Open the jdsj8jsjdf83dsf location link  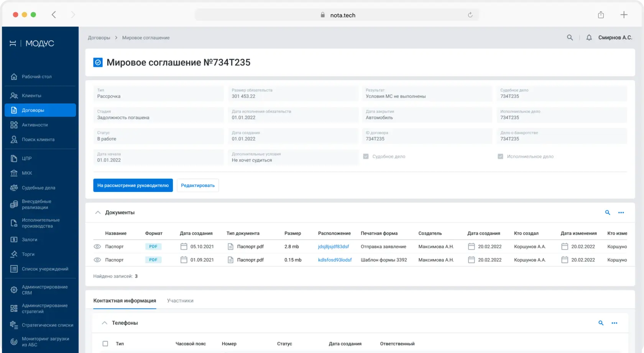(333, 247)
